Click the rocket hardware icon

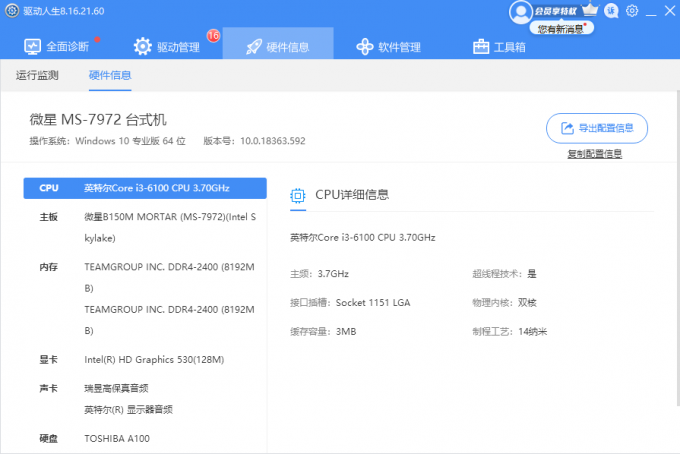click(x=254, y=47)
